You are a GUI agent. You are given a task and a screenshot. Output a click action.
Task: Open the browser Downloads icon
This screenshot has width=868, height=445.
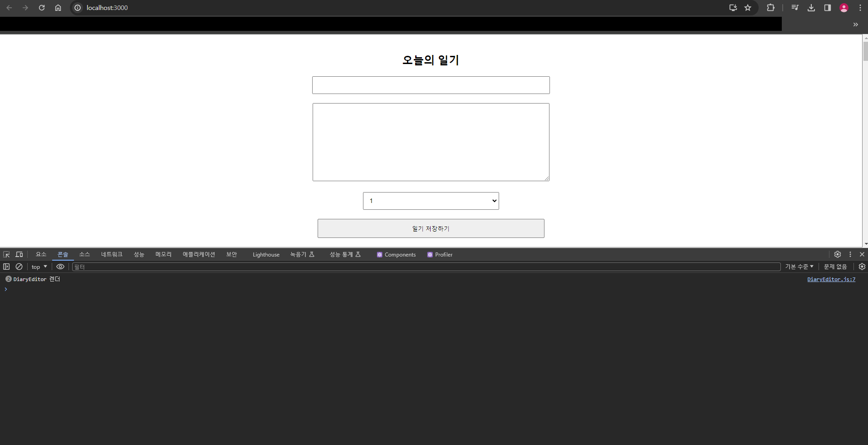(811, 8)
